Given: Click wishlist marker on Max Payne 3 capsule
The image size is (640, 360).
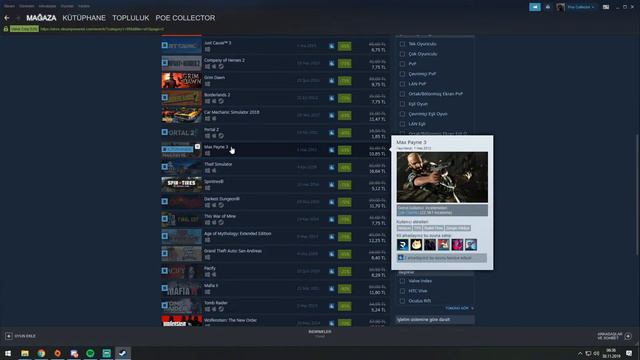Looking at the screenshot, I should 197,146.
